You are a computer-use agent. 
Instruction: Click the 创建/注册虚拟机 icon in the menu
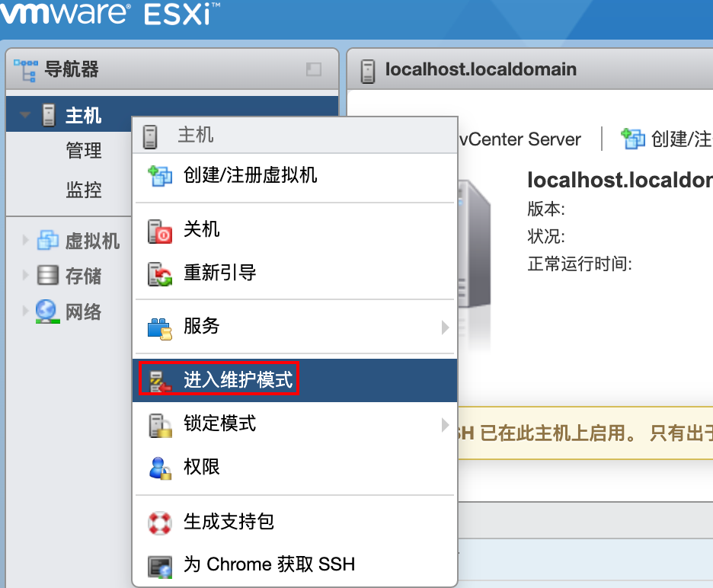coord(162,176)
